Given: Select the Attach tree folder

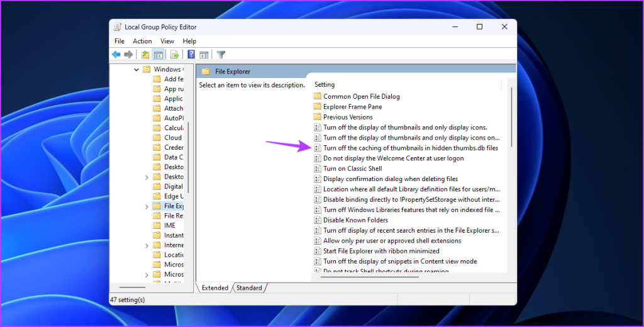Looking at the screenshot, I should click(168, 108).
